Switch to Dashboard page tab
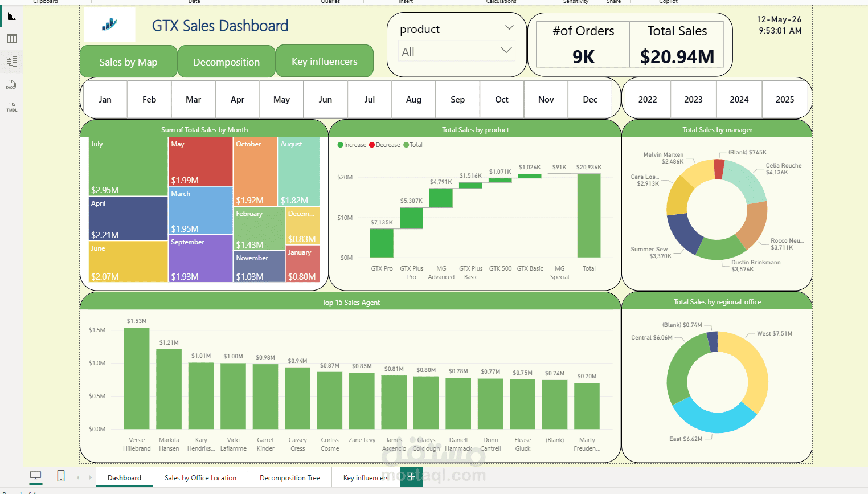The height and width of the screenshot is (494, 868). (x=124, y=477)
